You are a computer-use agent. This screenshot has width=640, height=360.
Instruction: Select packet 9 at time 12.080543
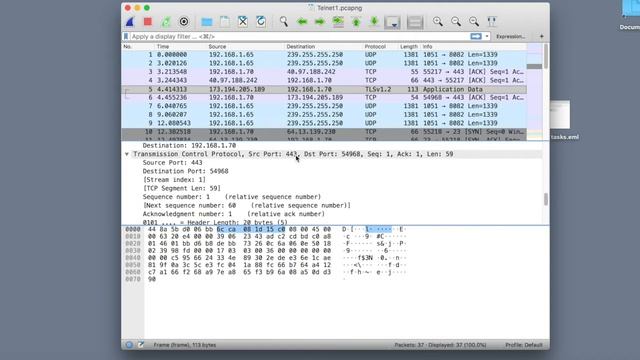point(324,123)
